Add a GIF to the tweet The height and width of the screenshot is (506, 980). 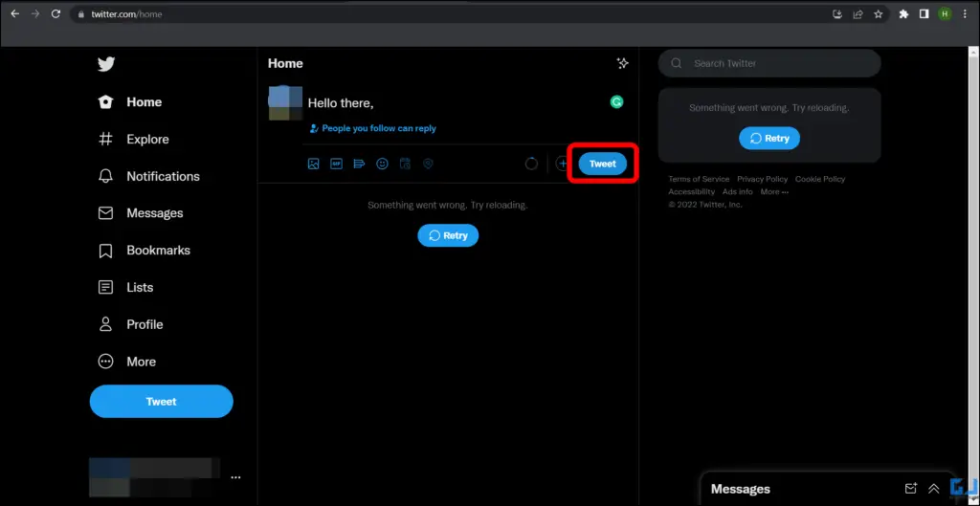click(x=336, y=164)
